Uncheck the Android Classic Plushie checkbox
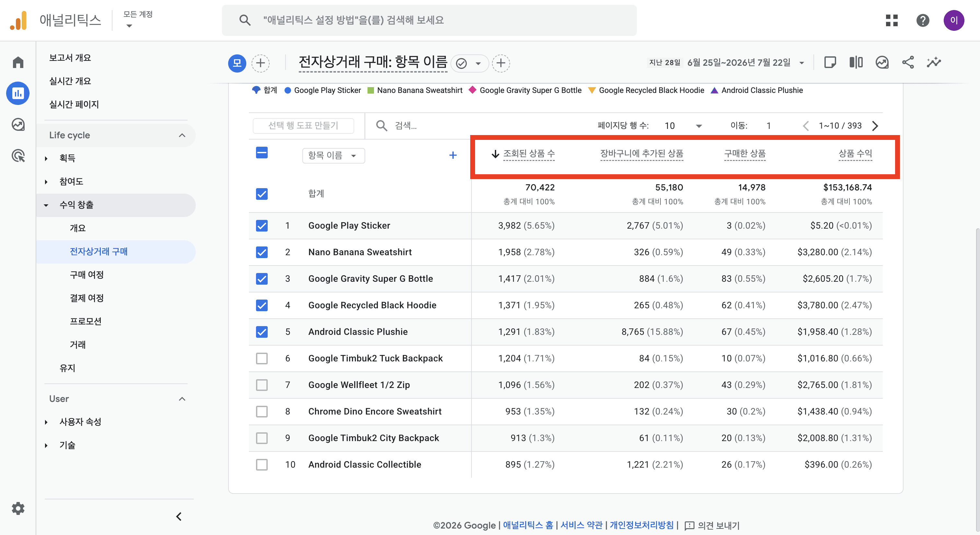 pyautogui.click(x=262, y=332)
